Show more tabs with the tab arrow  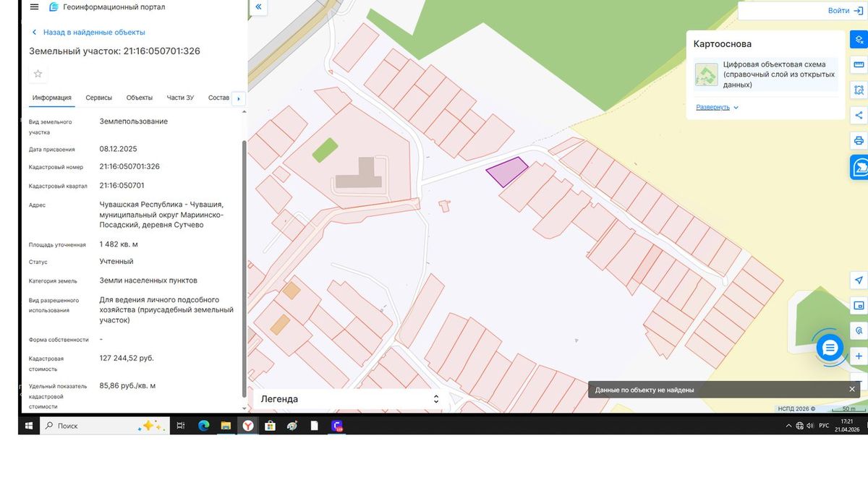click(x=239, y=98)
